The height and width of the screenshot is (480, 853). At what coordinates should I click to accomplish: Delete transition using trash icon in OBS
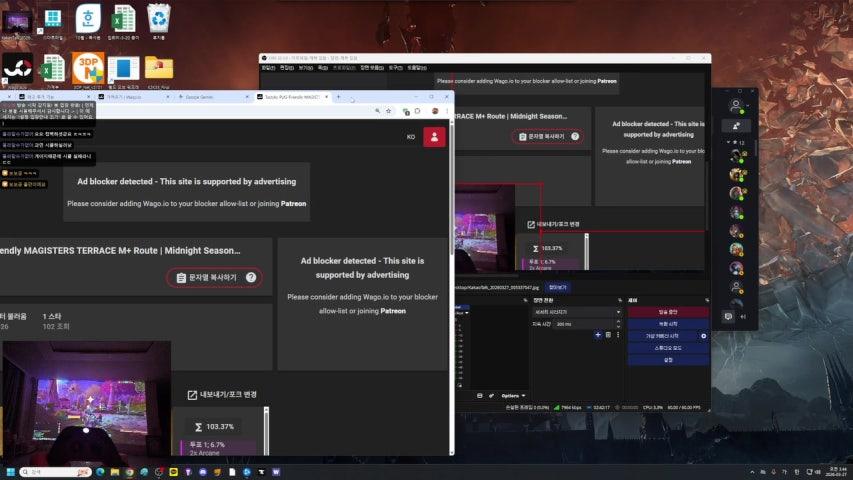pos(607,335)
